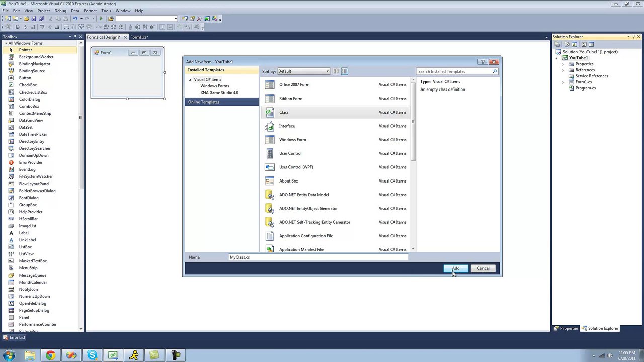Click View Code icon in Solution Explorer toolbar
The image size is (644, 362).
coord(583,44)
